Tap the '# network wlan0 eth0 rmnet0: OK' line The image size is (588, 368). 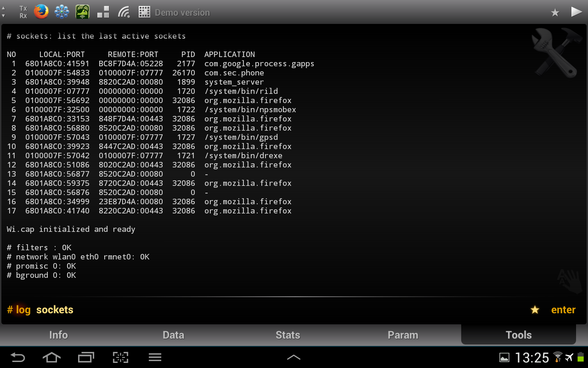click(x=78, y=257)
